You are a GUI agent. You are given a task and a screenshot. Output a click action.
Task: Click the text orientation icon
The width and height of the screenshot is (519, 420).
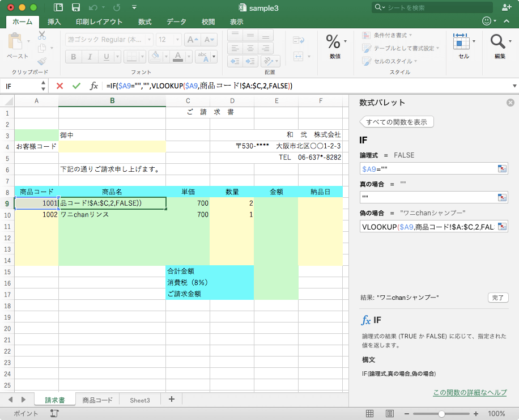point(268,61)
